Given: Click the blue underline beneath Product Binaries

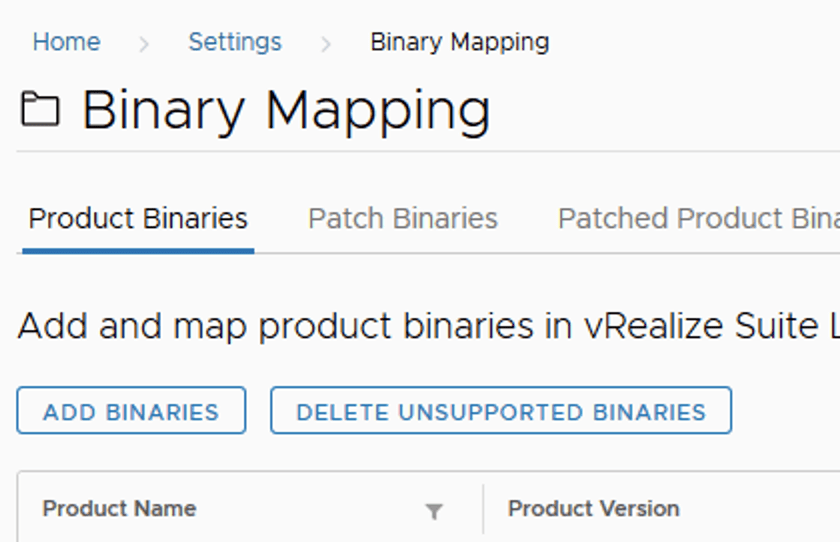Looking at the screenshot, I should pyautogui.click(x=138, y=250).
